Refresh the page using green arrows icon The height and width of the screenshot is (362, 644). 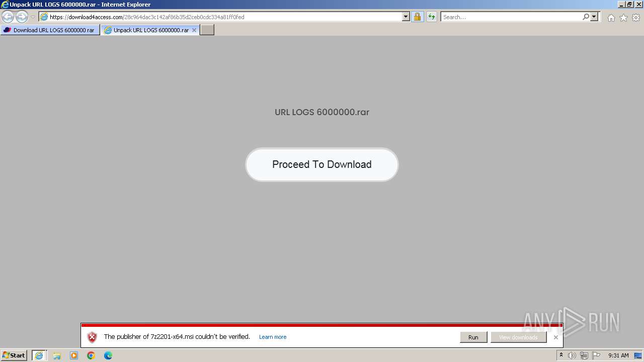point(431,17)
